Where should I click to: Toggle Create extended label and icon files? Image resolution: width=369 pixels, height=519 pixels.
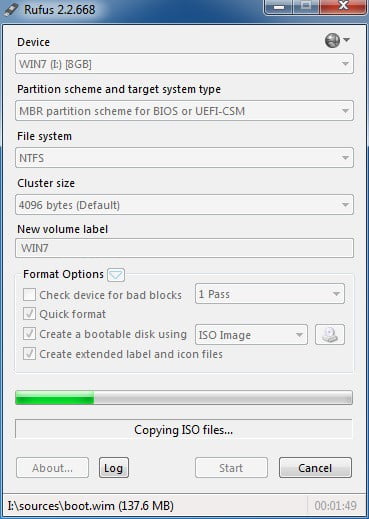click(x=29, y=354)
